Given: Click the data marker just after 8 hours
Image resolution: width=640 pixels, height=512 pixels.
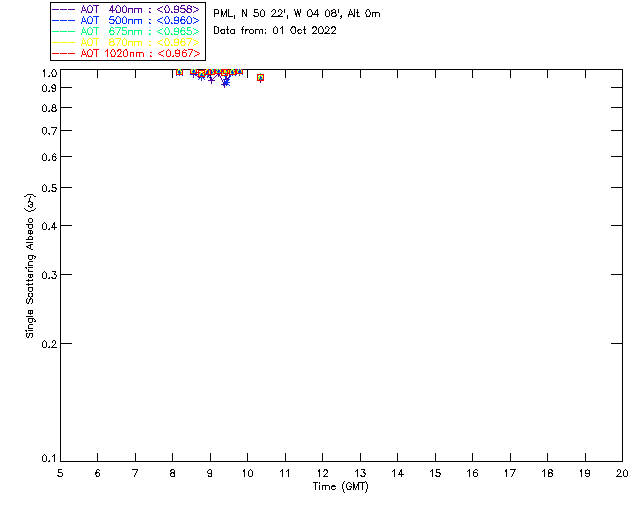Looking at the screenshot, I should pos(179,72).
